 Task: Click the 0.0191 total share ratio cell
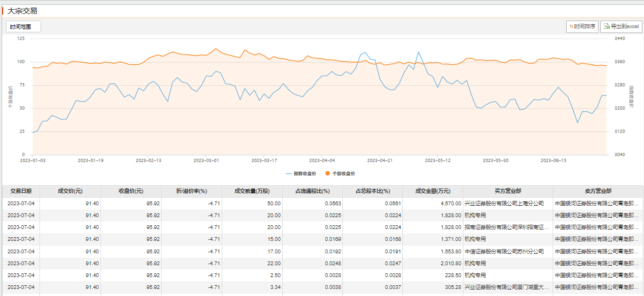coord(373,251)
